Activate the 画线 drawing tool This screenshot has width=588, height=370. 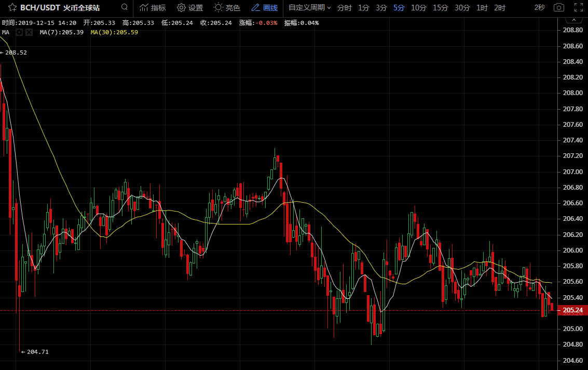[265, 7]
